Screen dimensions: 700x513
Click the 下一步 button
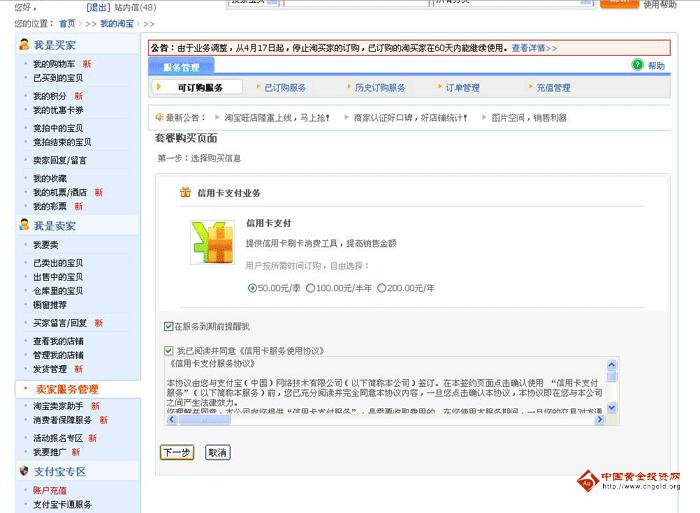[x=177, y=452]
